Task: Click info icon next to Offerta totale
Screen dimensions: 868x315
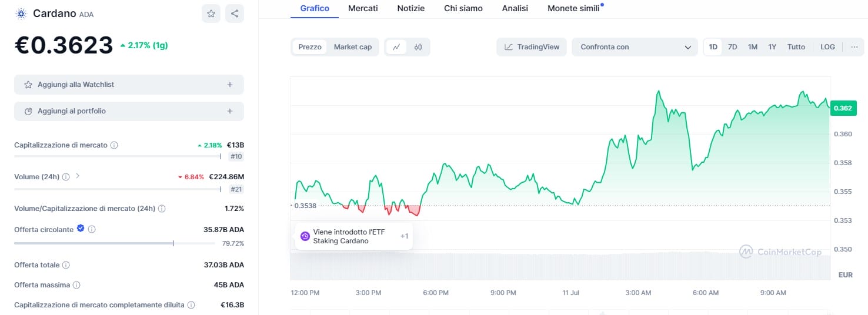Action: 66,265
